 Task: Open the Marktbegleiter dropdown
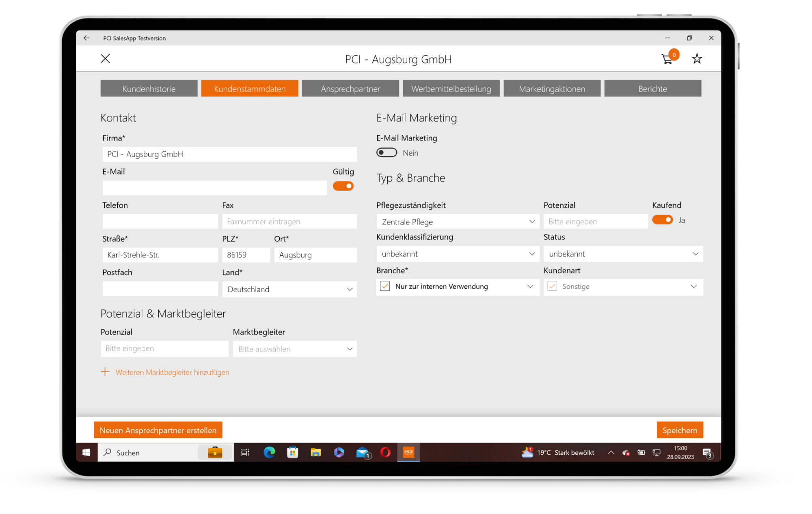[295, 349]
